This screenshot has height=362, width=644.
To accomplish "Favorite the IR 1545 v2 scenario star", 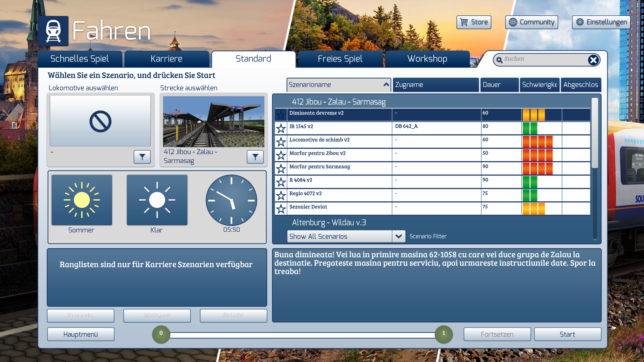I will (281, 128).
